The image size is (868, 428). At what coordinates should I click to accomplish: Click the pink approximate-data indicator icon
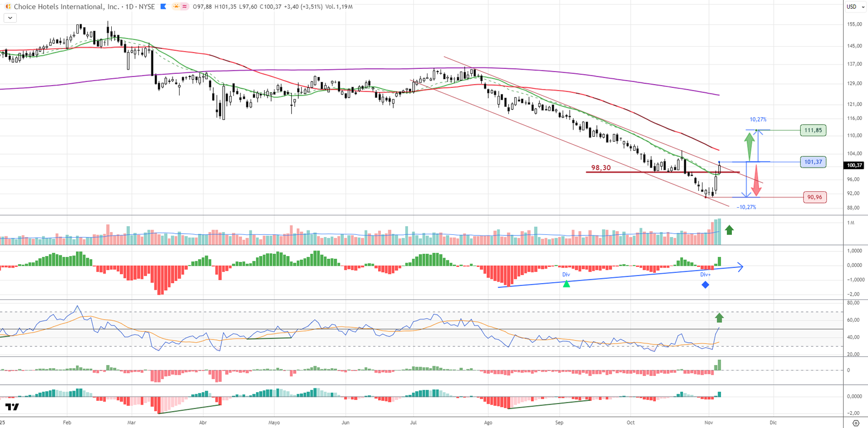coord(184,7)
